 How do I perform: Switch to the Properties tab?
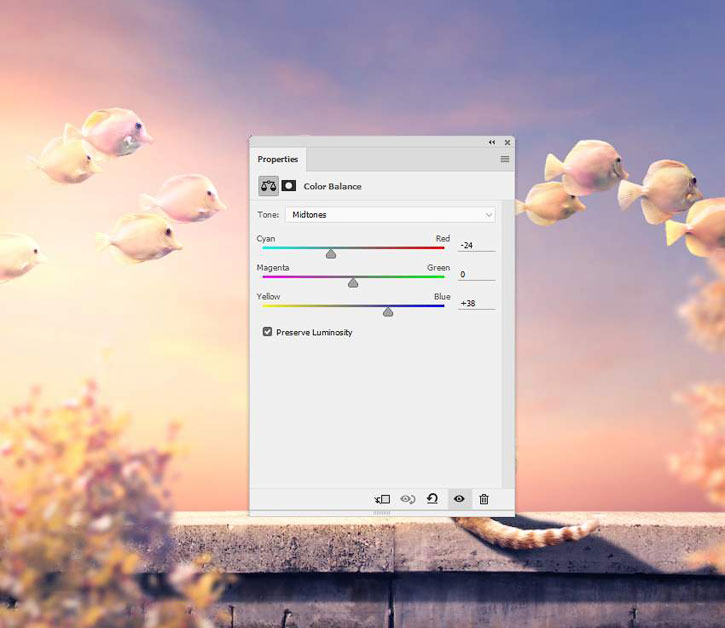[x=277, y=159]
